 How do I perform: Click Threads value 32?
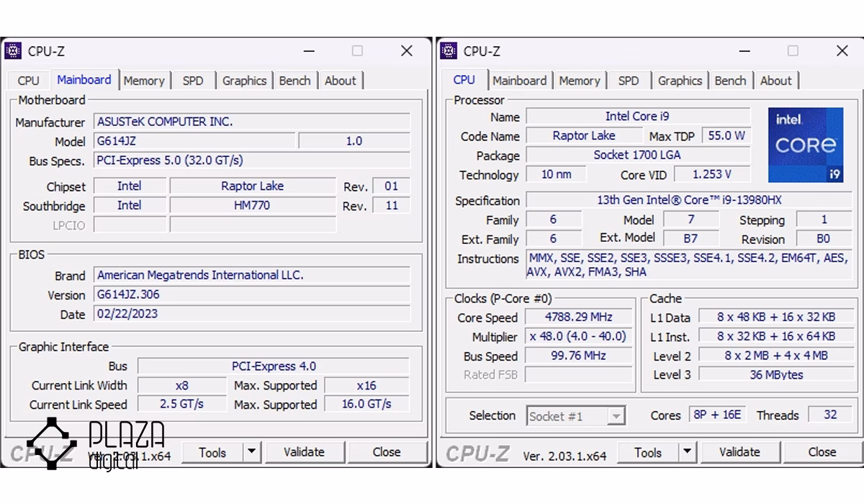point(831,415)
